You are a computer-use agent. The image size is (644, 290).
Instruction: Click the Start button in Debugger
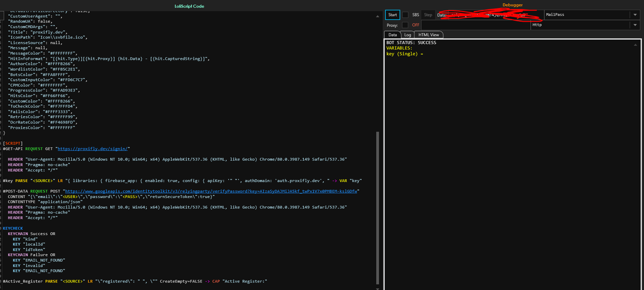(x=392, y=15)
